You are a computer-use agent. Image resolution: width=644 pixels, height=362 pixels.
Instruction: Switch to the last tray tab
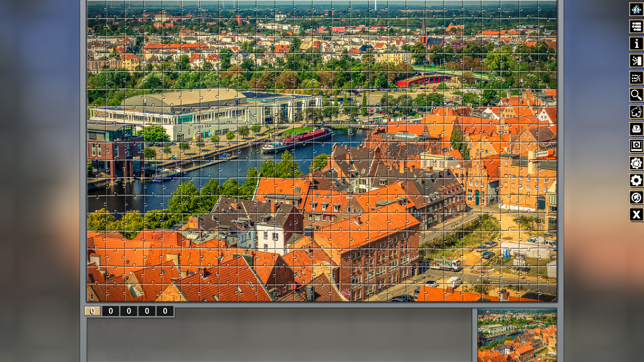[164, 311]
